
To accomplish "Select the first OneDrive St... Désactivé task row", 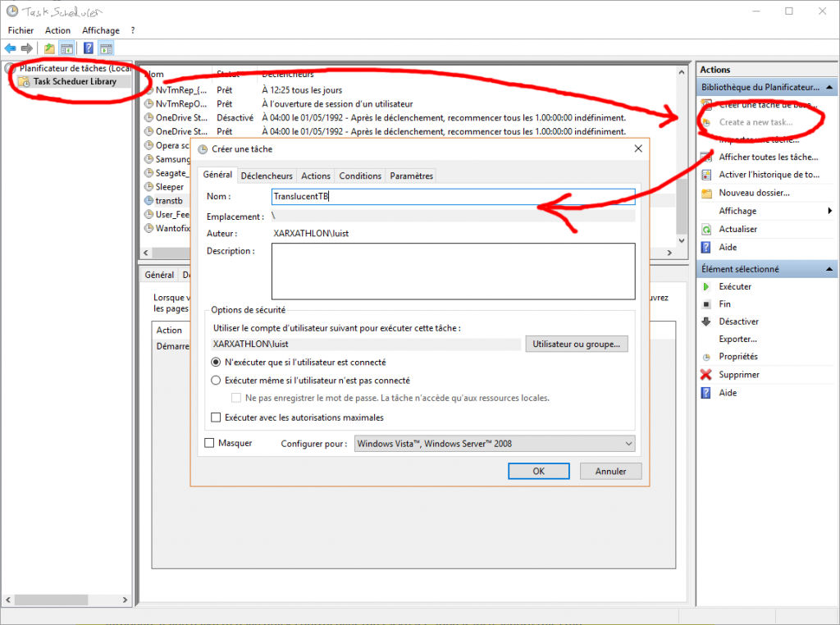I will pyautogui.click(x=386, y=117).
